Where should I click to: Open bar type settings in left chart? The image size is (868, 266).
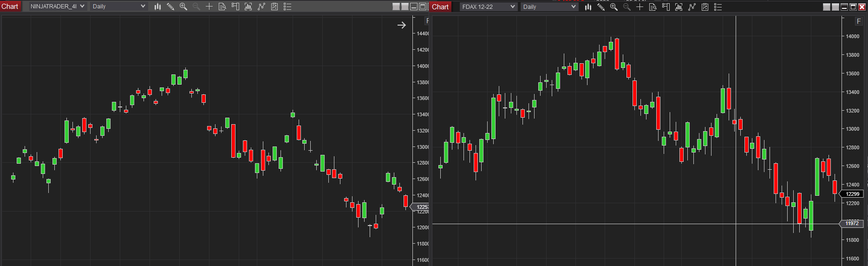157,7
